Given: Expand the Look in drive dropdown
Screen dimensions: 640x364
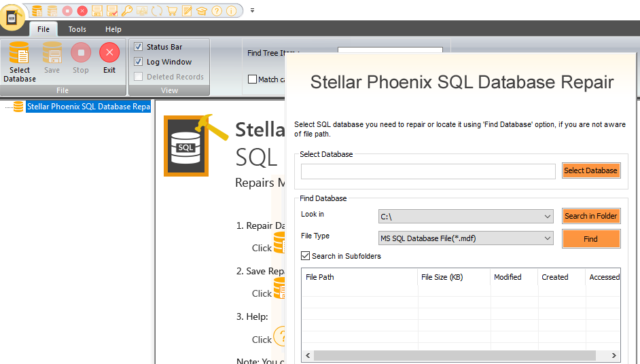Looking at the screenshot, I should [548, 217].
